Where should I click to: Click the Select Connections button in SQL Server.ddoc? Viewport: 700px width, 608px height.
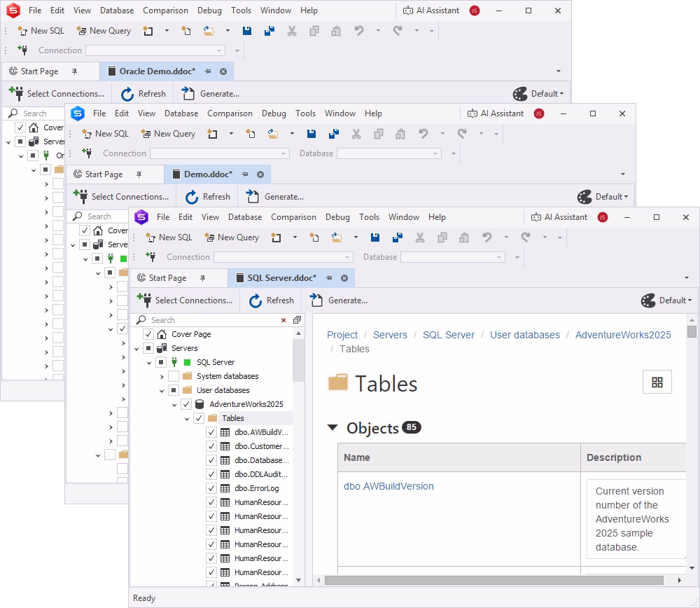click(x=185, y=300)
